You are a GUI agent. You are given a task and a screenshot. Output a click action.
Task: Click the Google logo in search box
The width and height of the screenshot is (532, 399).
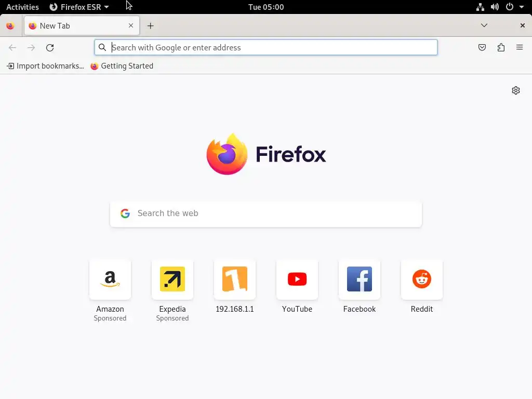(x=125, y=214)
